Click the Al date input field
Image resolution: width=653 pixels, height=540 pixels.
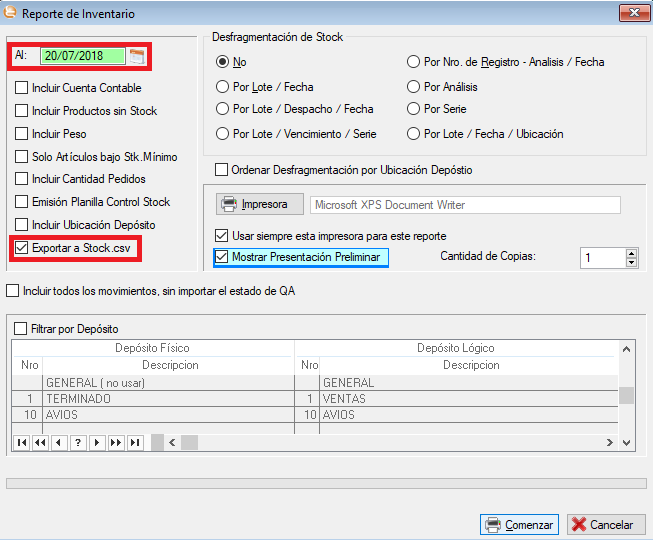click(x=82, y=56)
